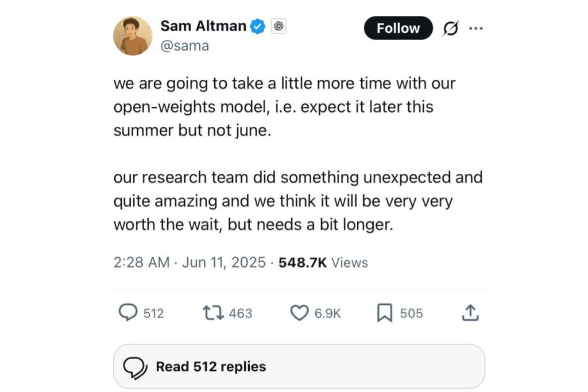Click the OpenAI affiliate badge beside the checkmark
Image resolution: width=588 pixels, height=392 pixels.
click(x=278, y=26)
